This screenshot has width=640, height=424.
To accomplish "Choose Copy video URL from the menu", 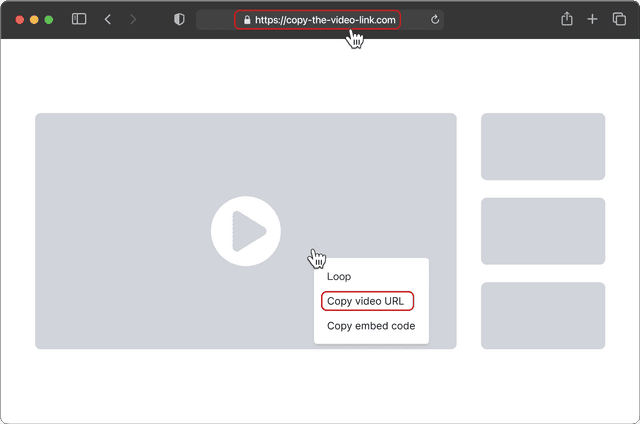I will pyautogui.click(x=366, y=301).
